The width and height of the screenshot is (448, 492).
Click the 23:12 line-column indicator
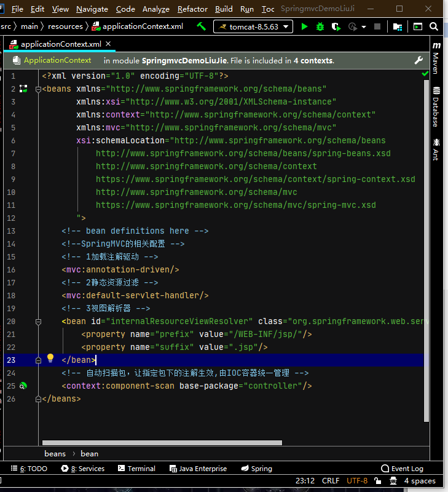tap(305, 481)
